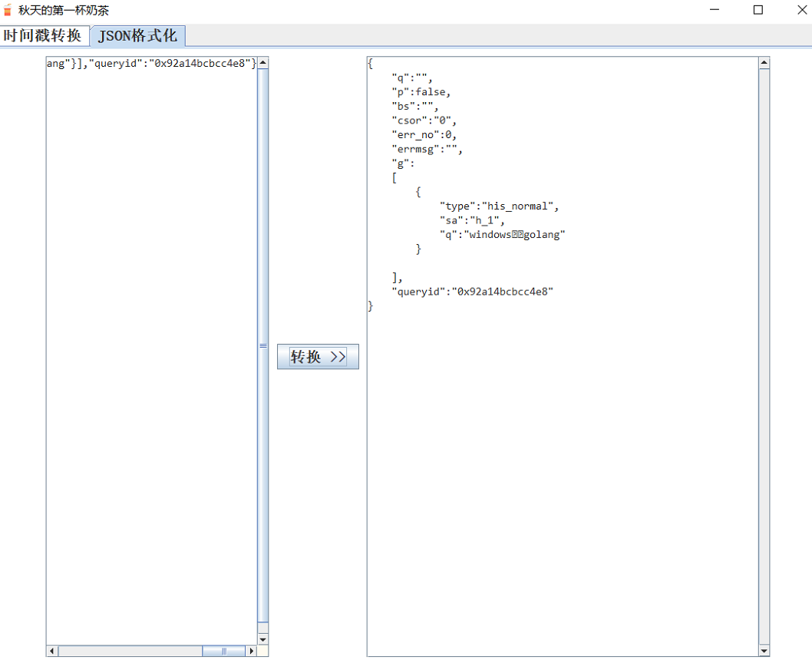Viewport: 812px width, 660px height.
Task: Click down arrow of left pane vertical scrollbar
Action: pyautogui.click(x=263, y=639)
